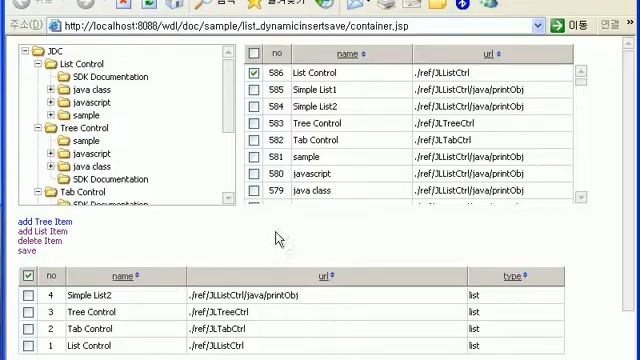
Task: Click the javascript folder icon under List Control
Action: [64, 102]
